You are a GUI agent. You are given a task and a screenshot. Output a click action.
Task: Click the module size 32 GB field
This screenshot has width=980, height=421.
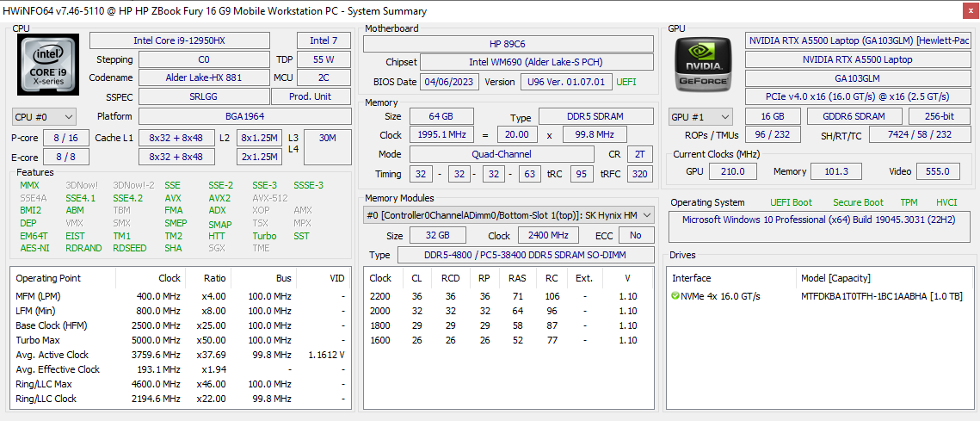pos(438,235)
